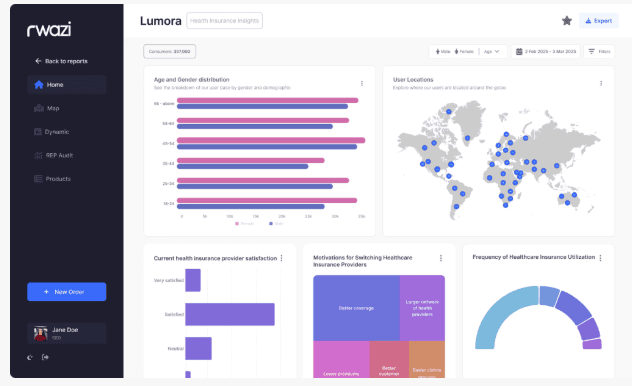Click Age and Gender distribution title
Viewport: 632px width, 386px height.
pyautogui.click(x=191, y=80)
